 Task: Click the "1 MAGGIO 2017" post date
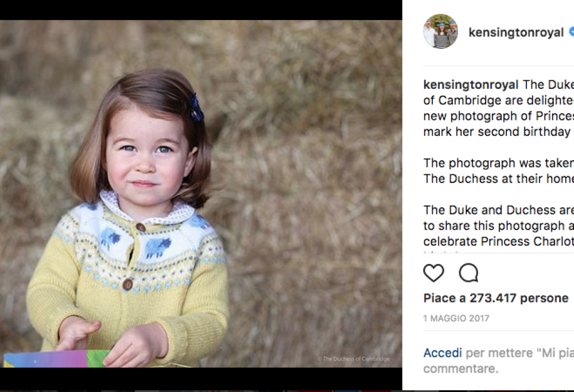pyautogui.click(x=456, y=318)
